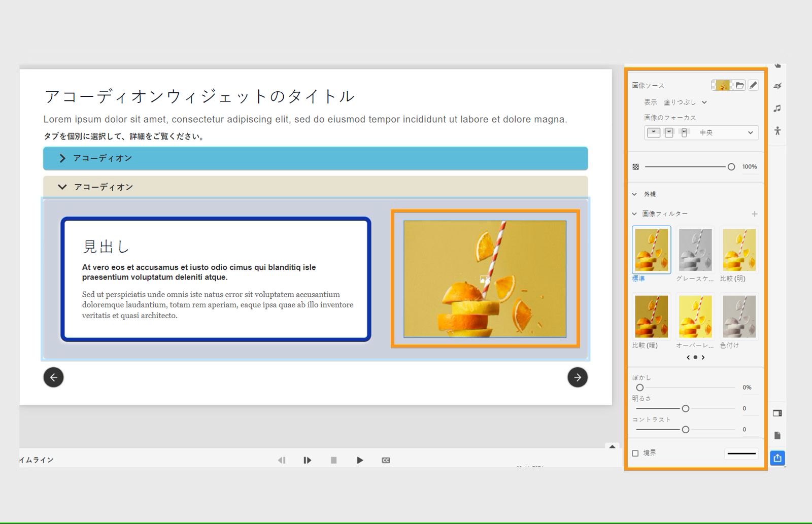The height and width of the screenshot is (524, 812).
Task: Click the blue publish icon at bottom right
Action: pos(777,458)
